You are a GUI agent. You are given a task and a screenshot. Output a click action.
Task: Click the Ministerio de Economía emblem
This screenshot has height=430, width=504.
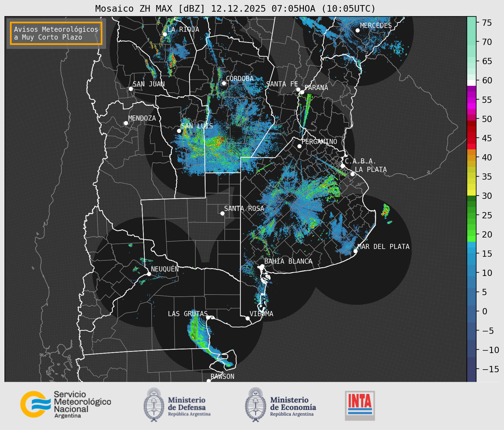click(x=256, y=405)
